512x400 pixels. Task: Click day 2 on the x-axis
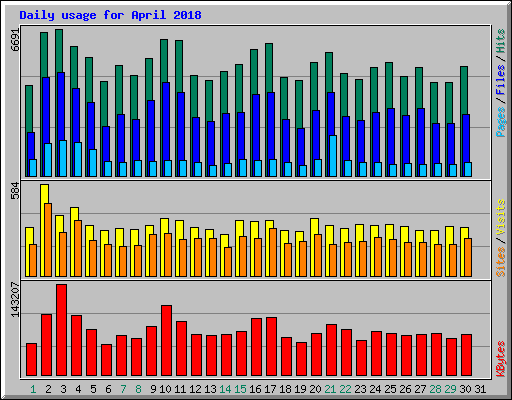[48, 389]
